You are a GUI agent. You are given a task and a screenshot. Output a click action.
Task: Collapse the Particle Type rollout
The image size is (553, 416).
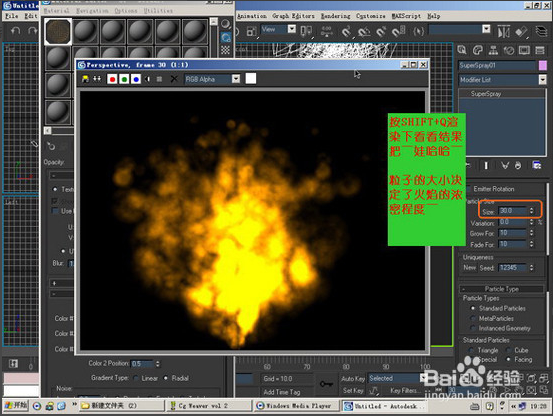coord(502,289)
